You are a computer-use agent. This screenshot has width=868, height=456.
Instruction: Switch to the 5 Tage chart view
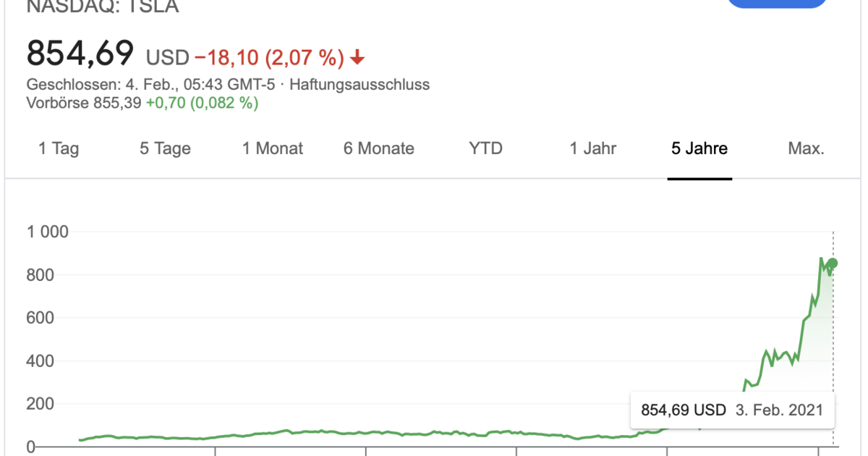164,148
